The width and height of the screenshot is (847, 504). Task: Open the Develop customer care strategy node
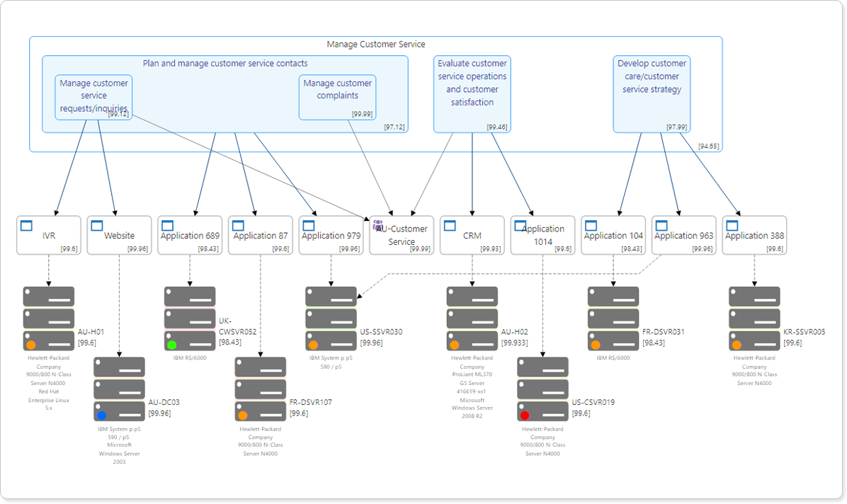click(x=651, y=92)
